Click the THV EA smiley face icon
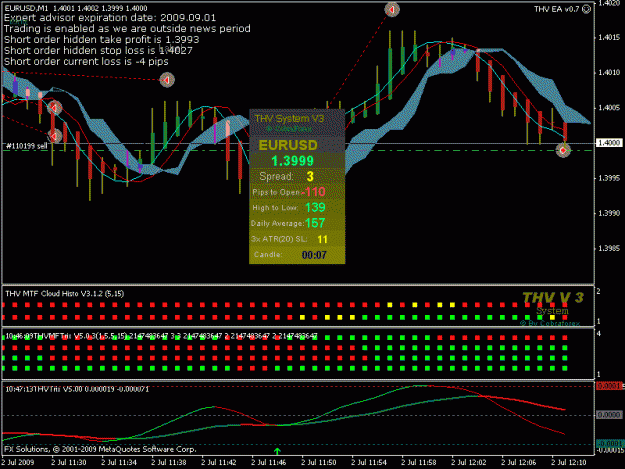 pyautogui.click(x=587, y=9)
